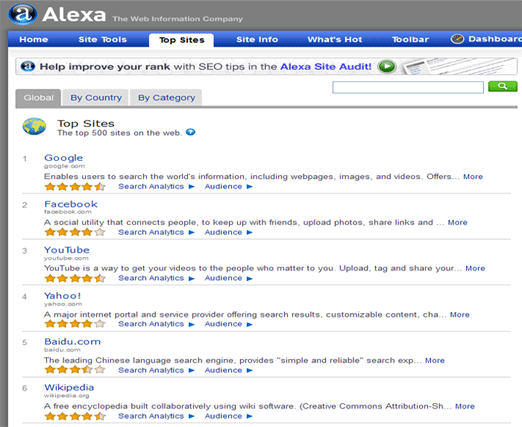Click More on Yahoo!'s description
This screenshot has width=522, height=427.
[460, 315]
